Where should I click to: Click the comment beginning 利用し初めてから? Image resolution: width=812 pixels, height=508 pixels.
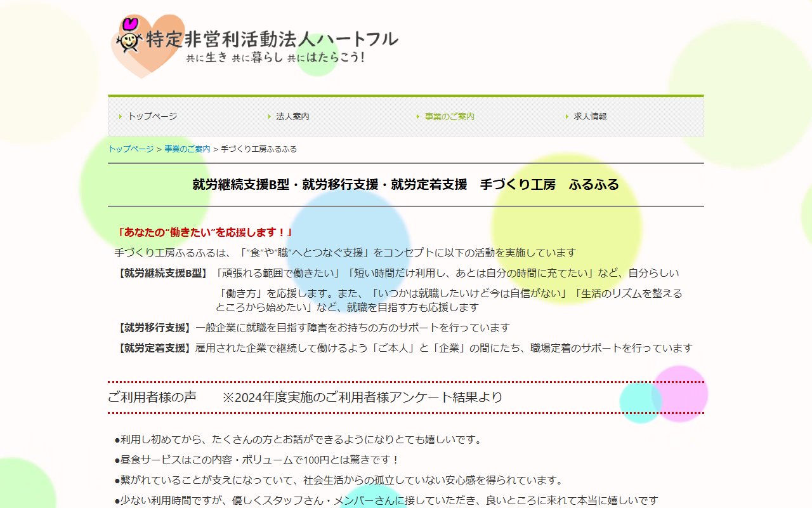click(x=298, y=439)
